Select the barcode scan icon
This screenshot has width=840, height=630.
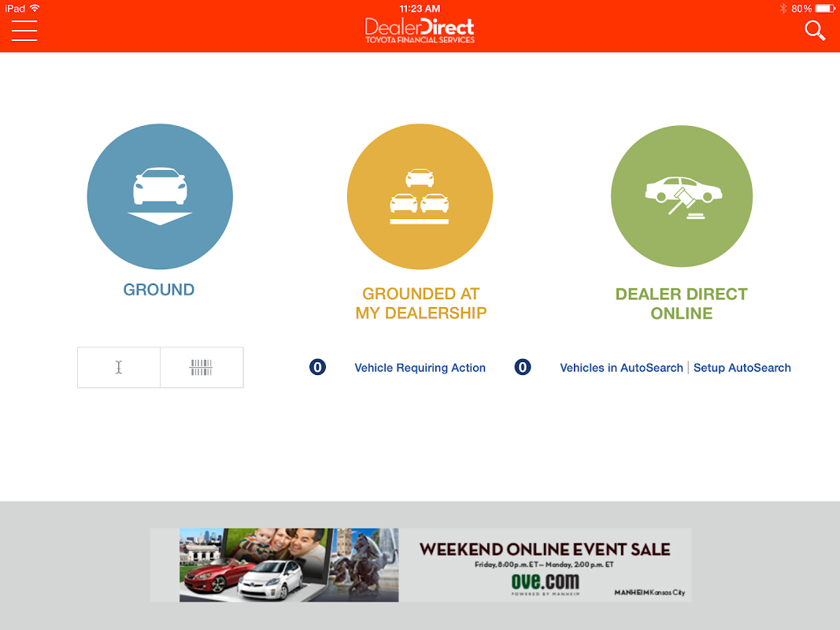click(202, 368)
